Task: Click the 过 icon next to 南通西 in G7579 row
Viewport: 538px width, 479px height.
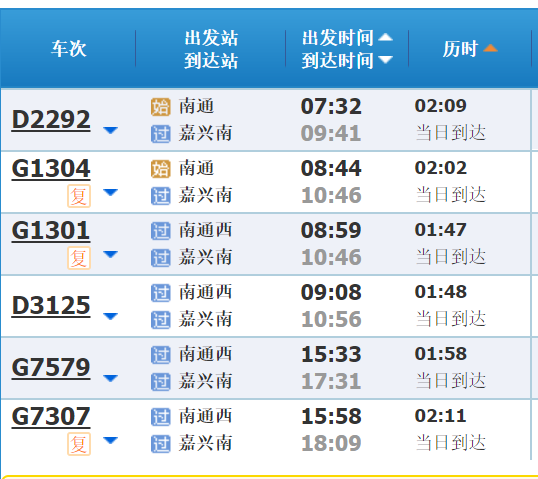Action: click(161, 355)
